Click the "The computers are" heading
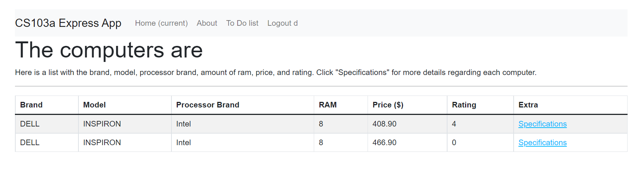The image size is (644, 175). [x=109, y=50]
